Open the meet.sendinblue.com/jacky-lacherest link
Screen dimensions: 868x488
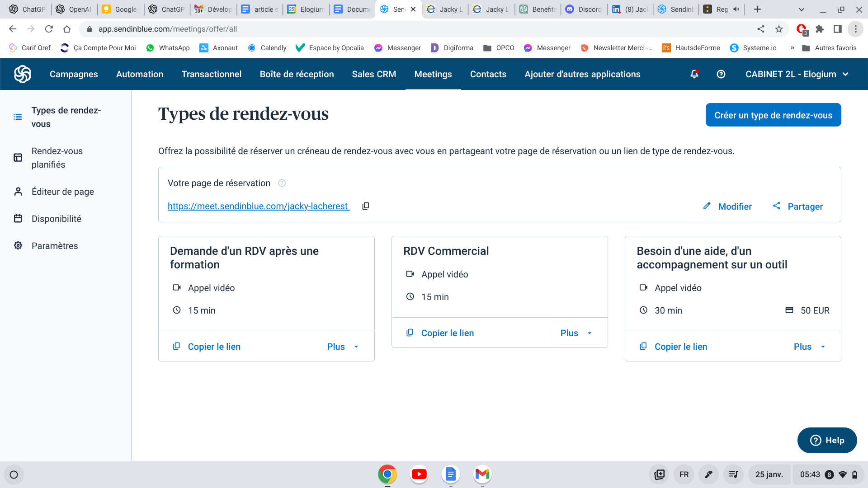(259, 206)
